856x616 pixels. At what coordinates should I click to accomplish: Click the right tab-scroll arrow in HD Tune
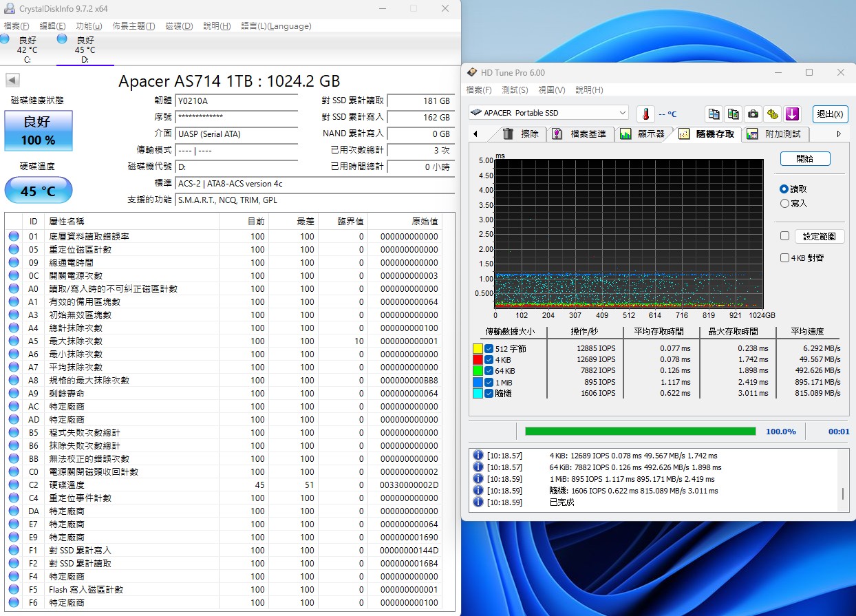pos(839,134)
